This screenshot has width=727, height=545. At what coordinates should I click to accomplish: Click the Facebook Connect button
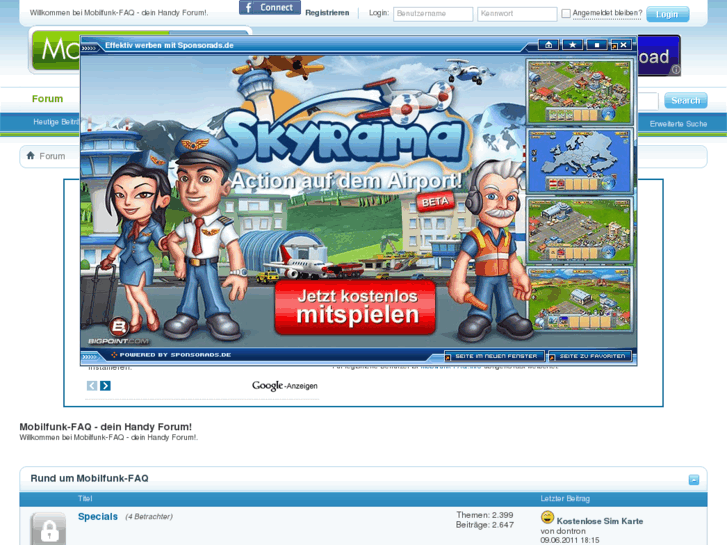[270, 7]
